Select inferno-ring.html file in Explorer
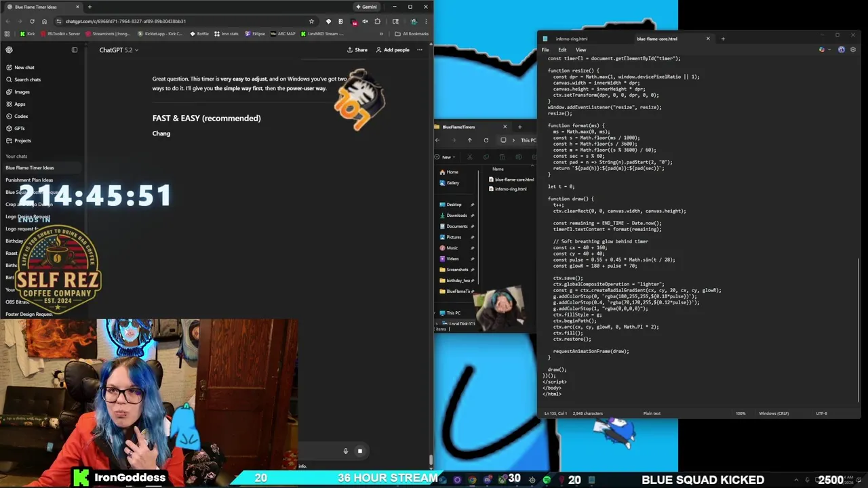Screen dimensions: 868x488 tap(507, 189)
